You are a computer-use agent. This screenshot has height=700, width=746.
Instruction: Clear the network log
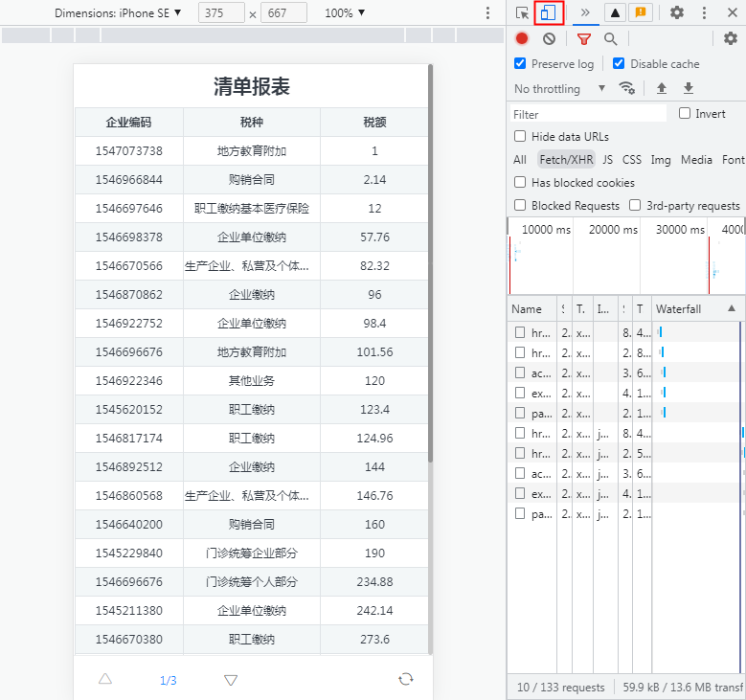tap(549, 39)
